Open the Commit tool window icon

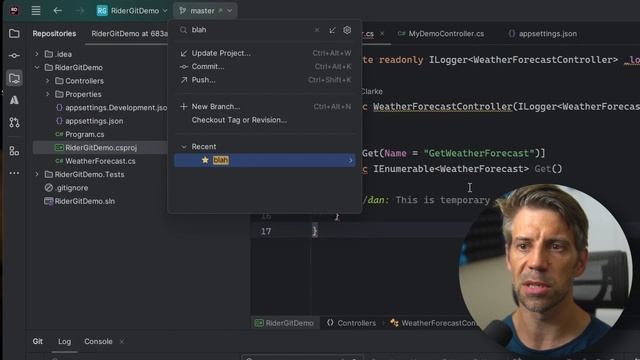pos(14,56)
